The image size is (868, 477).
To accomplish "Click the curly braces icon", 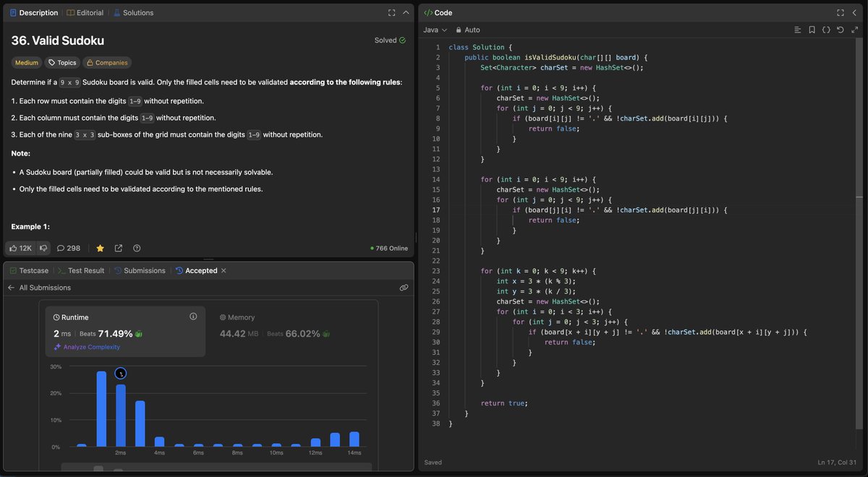I will (x=826, y=30).
